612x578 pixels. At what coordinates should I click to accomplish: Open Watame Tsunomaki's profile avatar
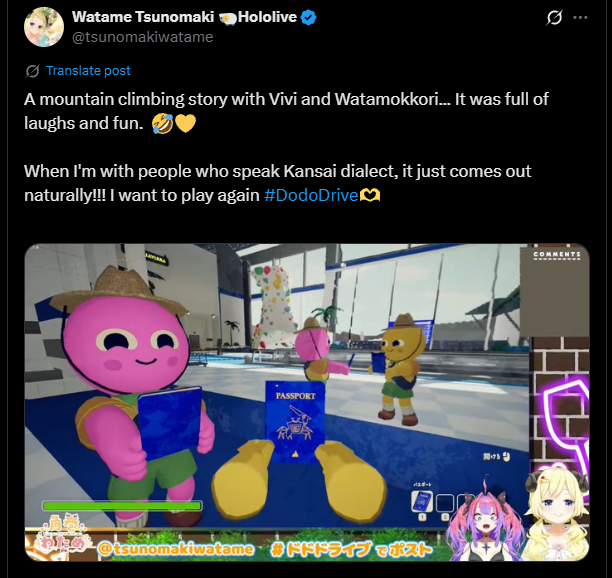[x=44, y=27]
